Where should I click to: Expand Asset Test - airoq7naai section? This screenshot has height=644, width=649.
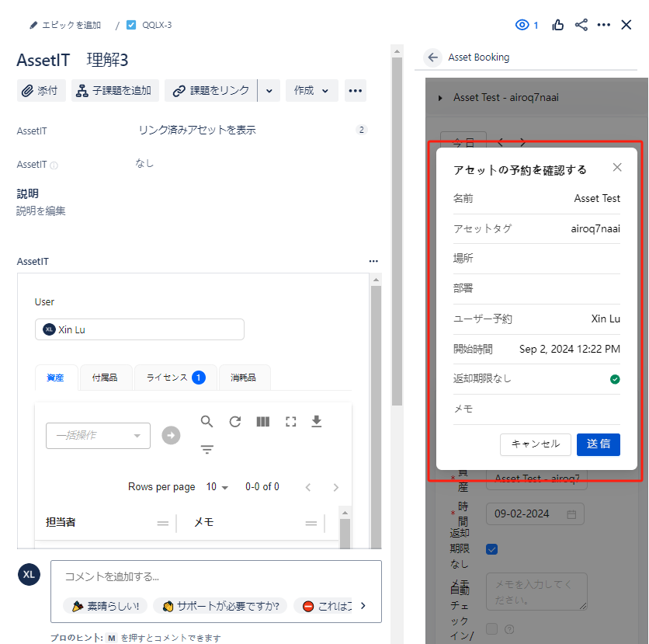[x=441, y=98]
